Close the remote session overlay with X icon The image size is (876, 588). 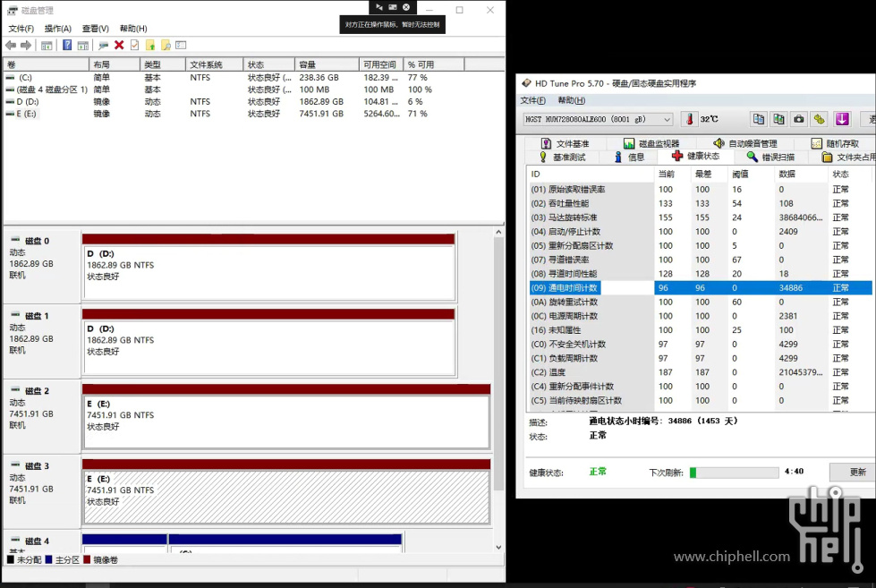pos(406,7)
